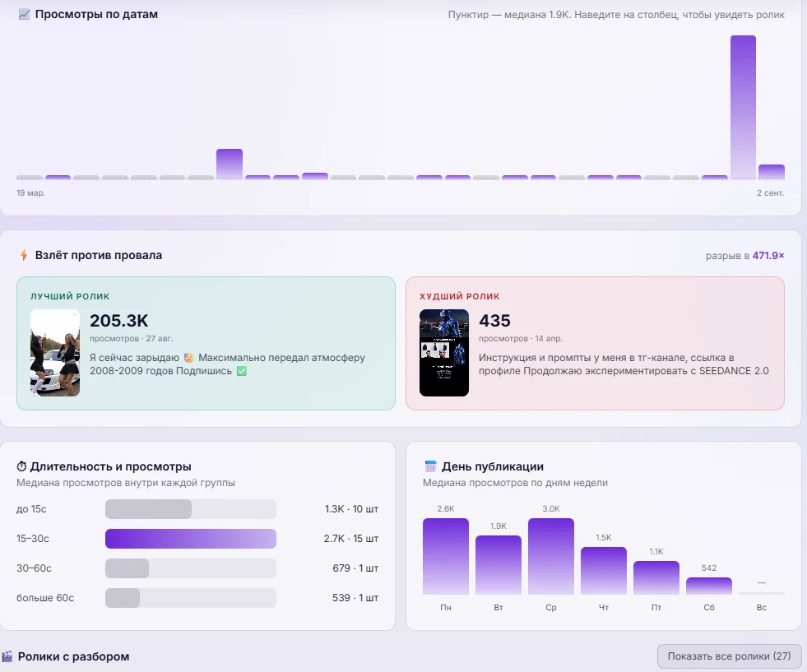This screenshot has width=807, height=672.
Task: Click the "2.7K · 15 шт" value
Action: 351,539
